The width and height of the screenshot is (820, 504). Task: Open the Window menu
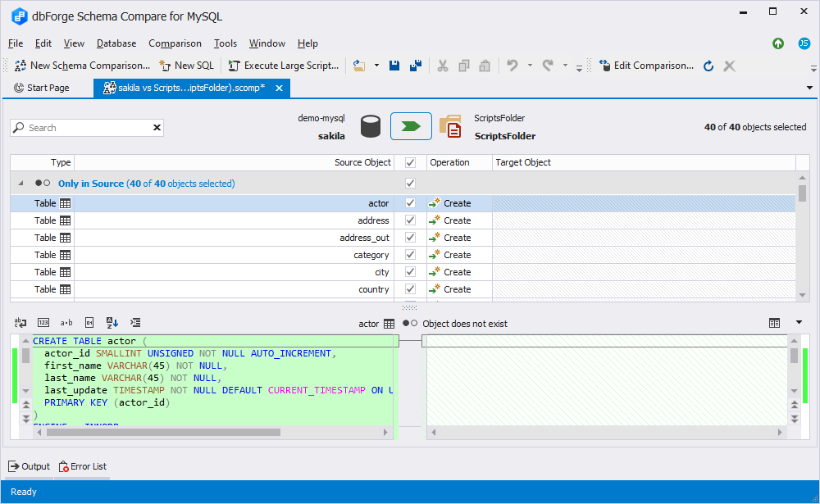coord(267,43)
